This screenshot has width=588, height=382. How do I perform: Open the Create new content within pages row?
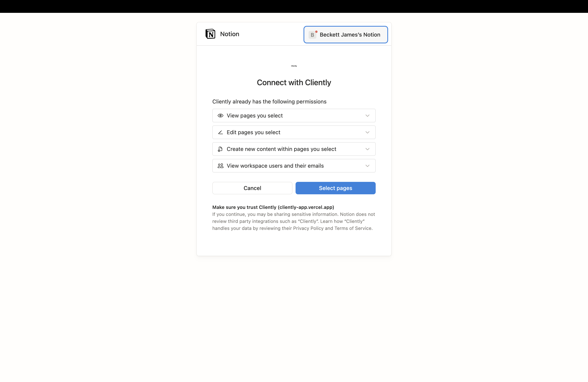tap(281, 149)
